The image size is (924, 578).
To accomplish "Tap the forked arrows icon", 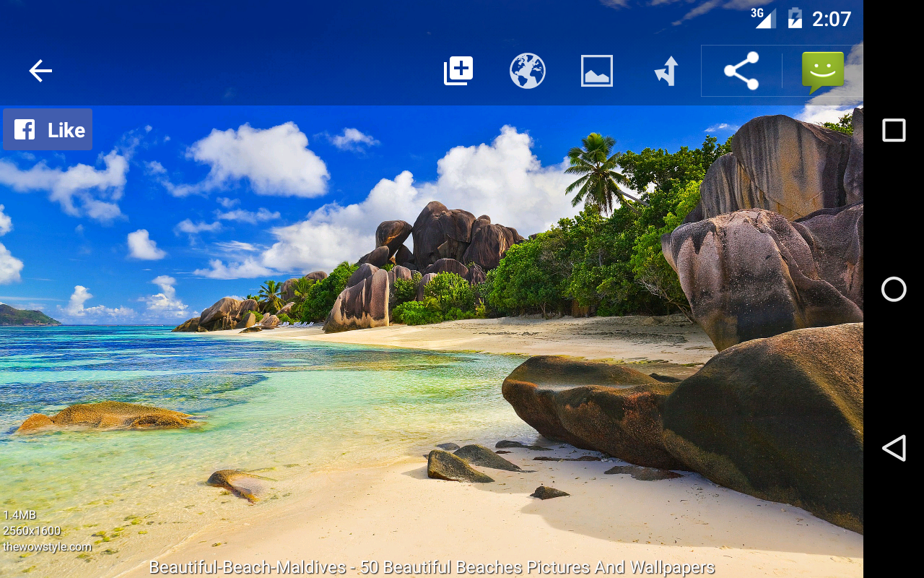I will click(666, 71).
